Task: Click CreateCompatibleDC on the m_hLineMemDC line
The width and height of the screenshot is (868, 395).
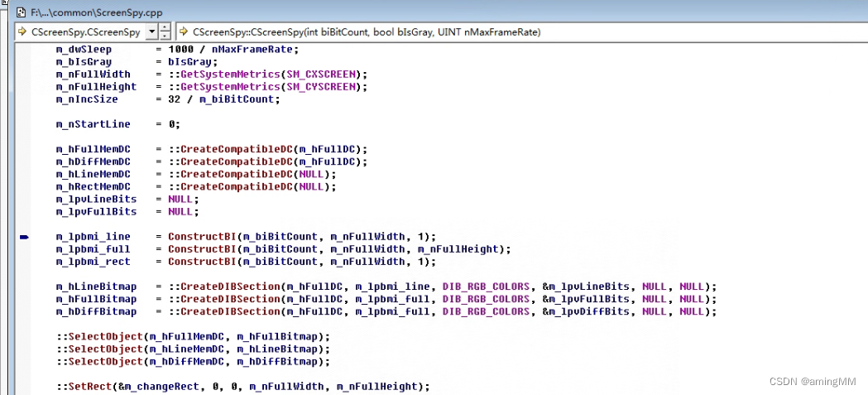Action: click(x=237, y=174)
